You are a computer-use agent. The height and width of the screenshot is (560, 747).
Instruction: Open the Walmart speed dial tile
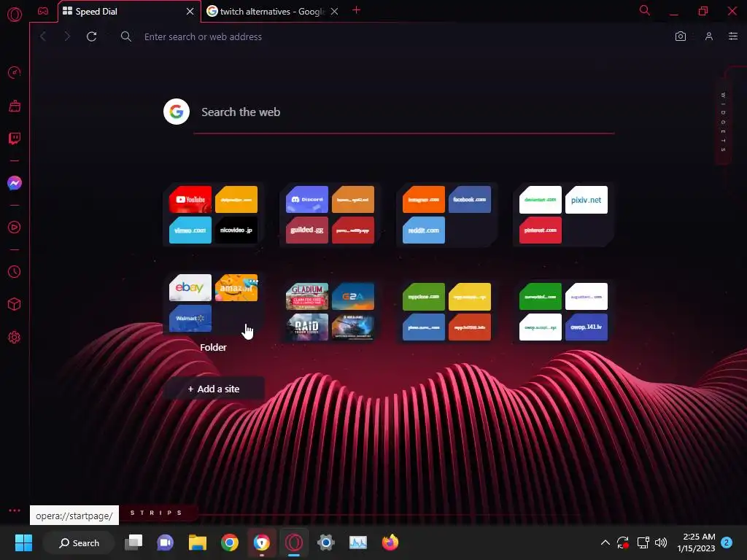pos(190,318)
